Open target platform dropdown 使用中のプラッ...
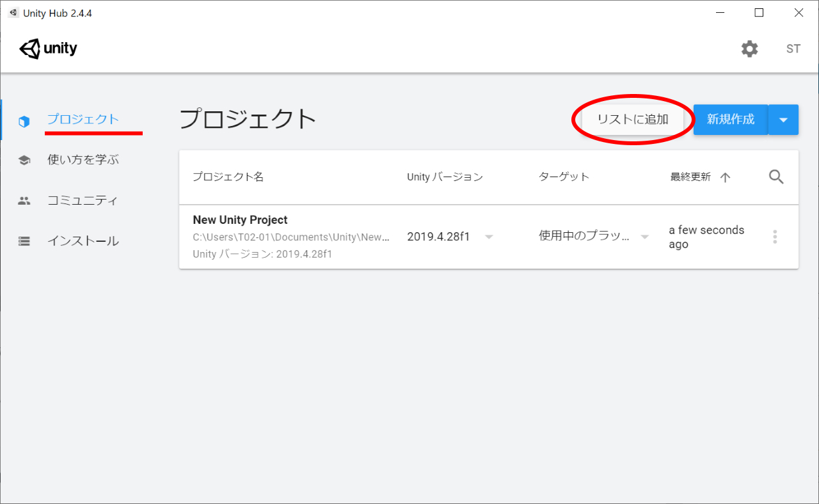819x504 pixels. pyautogui.click(x=594, y=237)
